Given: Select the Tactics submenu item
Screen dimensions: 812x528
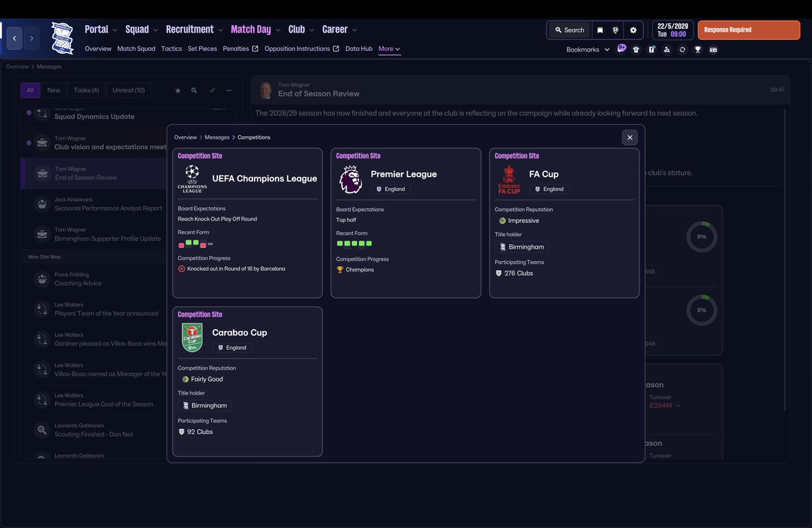Looking at the screenshot, I should (171, 49).
